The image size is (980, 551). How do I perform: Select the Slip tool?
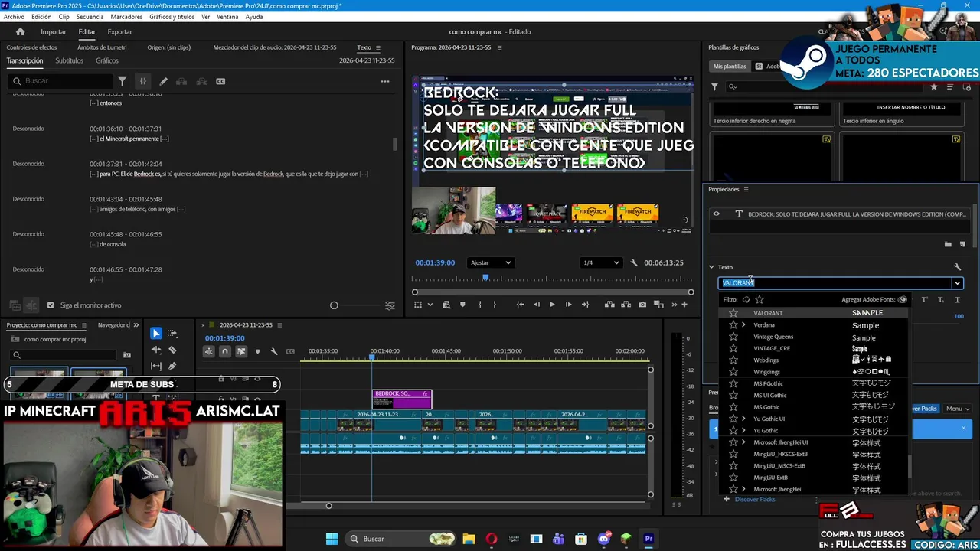[x=156, y=366]
